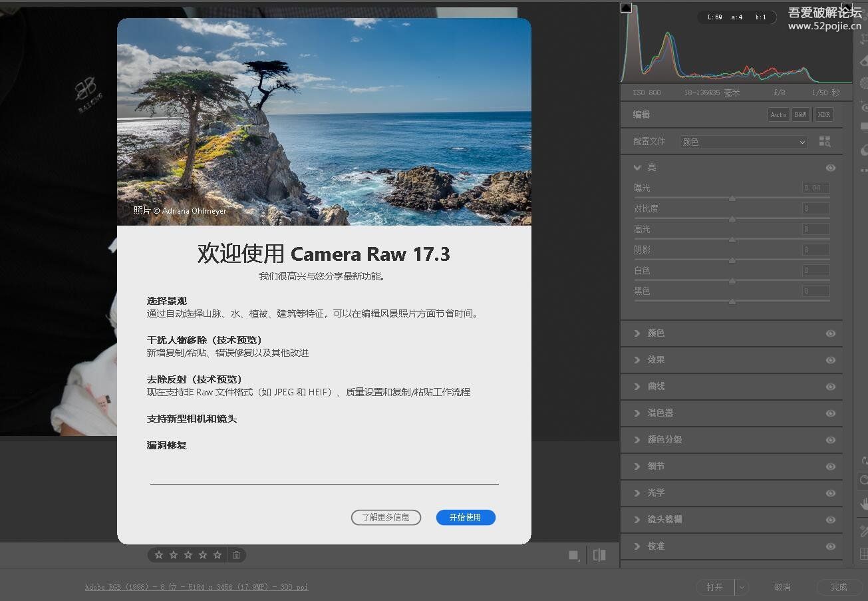Image resolution: width=868 pixels, height=601 pixels.
Task: Expand the 曲线 panel
Action: pos(637,387)
